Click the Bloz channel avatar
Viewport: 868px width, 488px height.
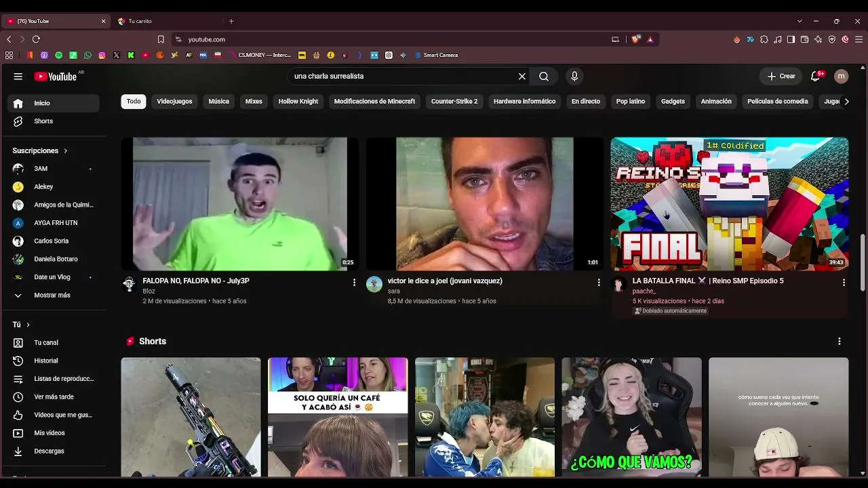coord(129,284)
